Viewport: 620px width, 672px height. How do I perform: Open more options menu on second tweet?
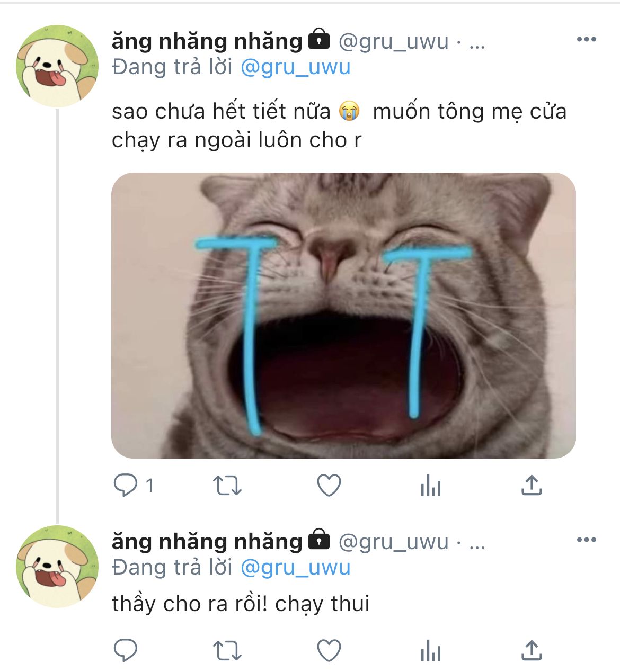[x=586, y=540]
